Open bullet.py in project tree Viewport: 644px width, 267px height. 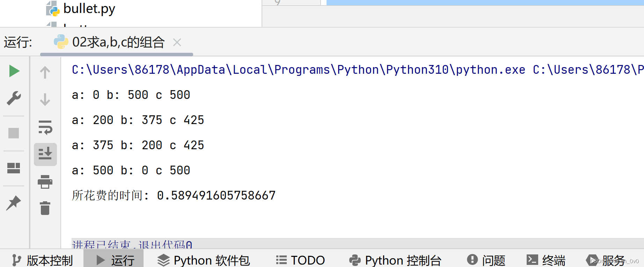click(89, 9)
